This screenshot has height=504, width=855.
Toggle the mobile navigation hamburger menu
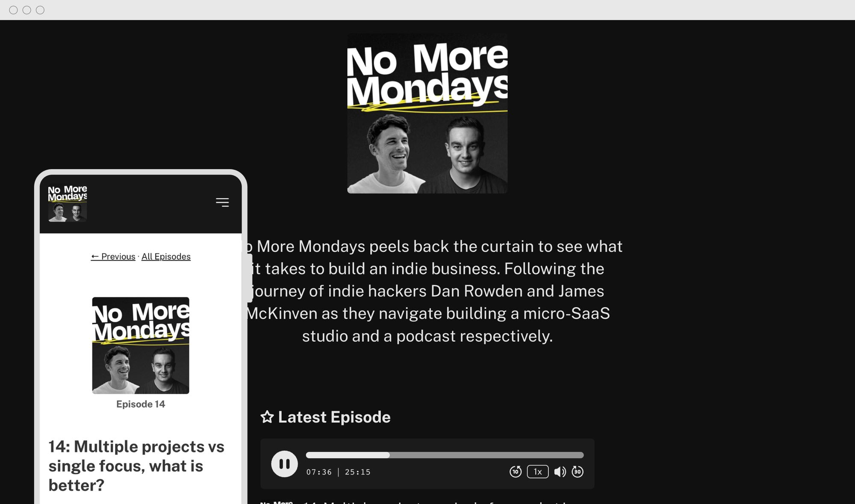222,202
